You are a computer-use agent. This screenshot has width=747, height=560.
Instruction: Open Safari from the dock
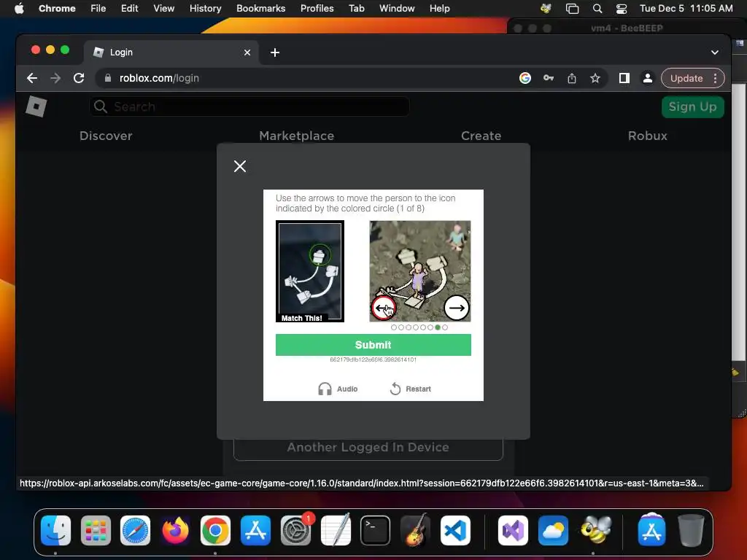135,531
